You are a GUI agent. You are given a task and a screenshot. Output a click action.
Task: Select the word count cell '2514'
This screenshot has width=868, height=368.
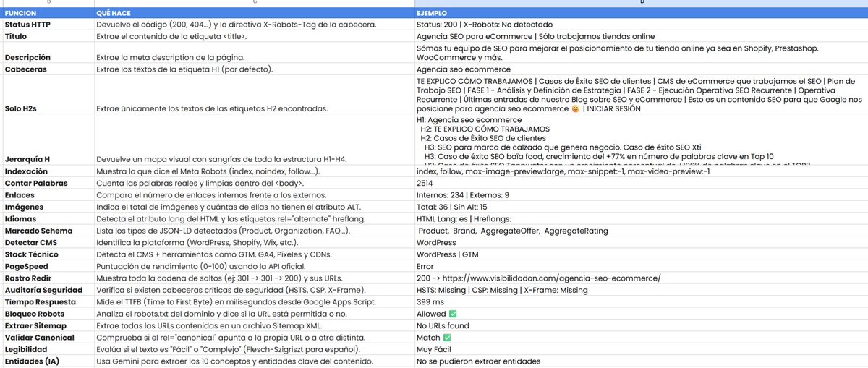(x=641, y=183)
